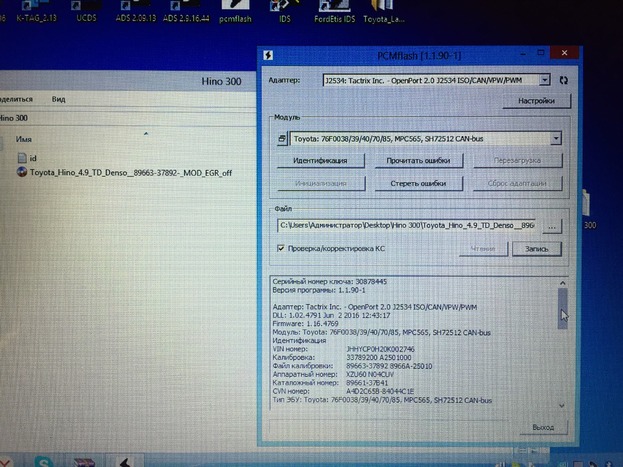
Task: Select the Toyota_Hino_4.9_TD_Denso MOD_EGR_off file
Action: click(x=130, y=172)
